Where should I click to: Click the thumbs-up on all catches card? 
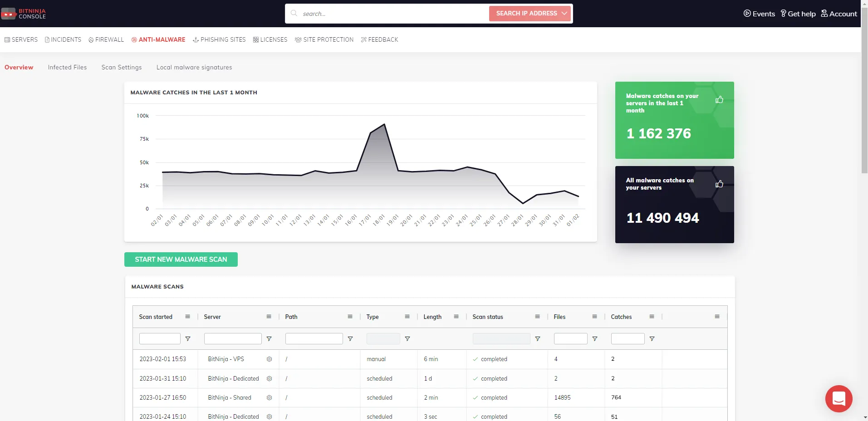(719, 184)
